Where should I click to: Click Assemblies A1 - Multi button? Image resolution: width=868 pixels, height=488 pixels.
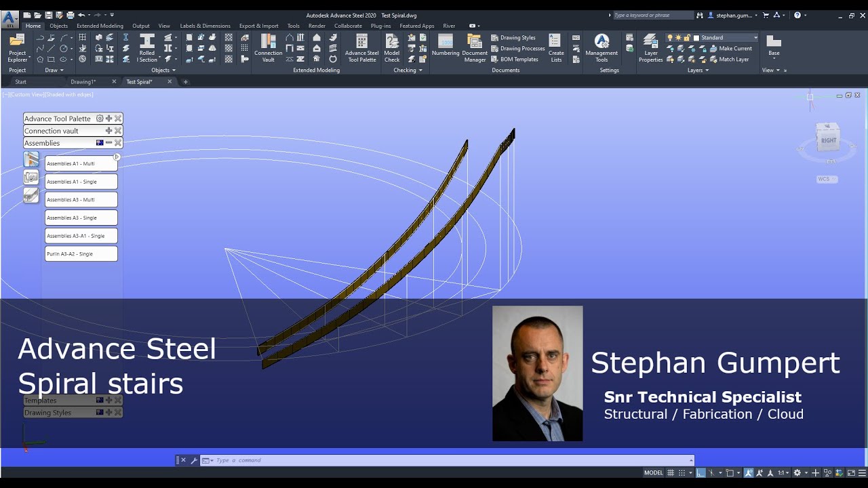[x=81, y=163]
